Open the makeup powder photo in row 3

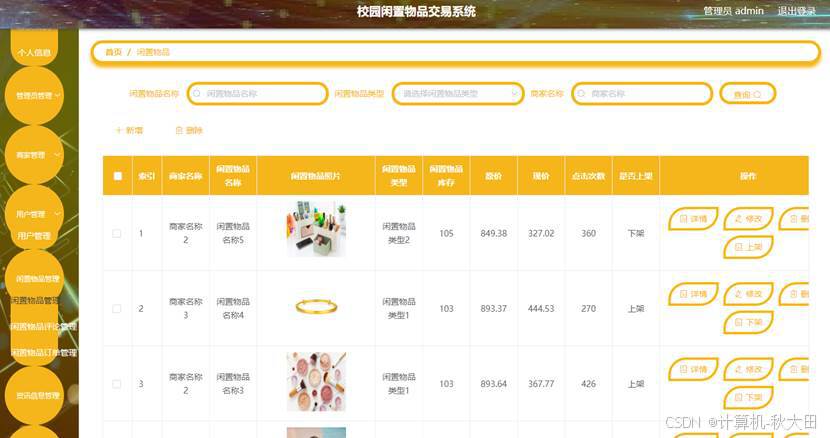(316, 382)
